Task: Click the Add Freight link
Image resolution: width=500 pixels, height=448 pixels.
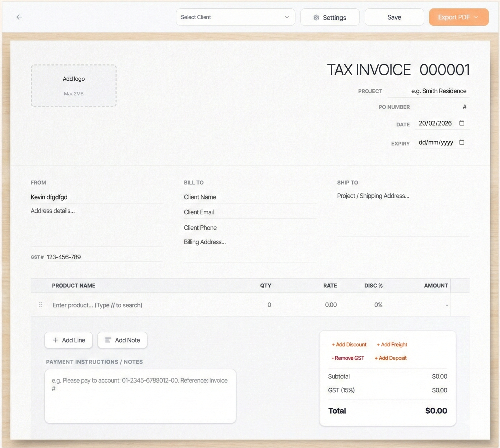Action: click(x=392, y=344)
